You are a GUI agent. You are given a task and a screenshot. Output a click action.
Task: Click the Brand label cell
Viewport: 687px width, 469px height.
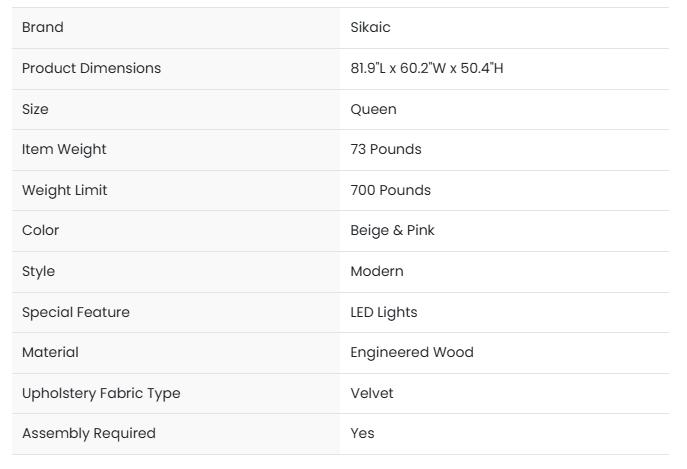point(43,28)
